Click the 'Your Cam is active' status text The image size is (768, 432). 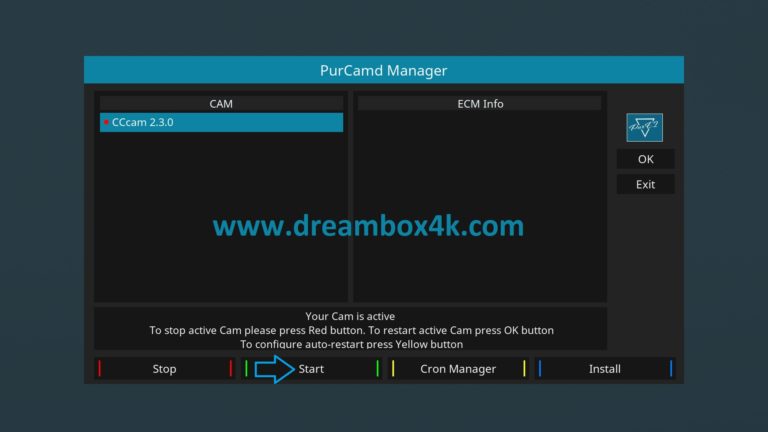point(350,316)
